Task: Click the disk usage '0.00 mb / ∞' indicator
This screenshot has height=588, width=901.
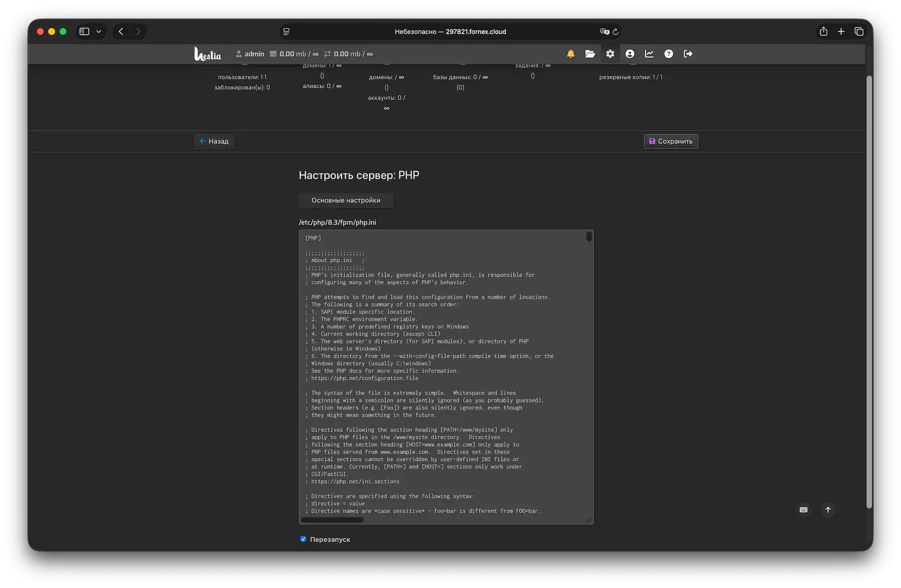Action: pos(294,54)
